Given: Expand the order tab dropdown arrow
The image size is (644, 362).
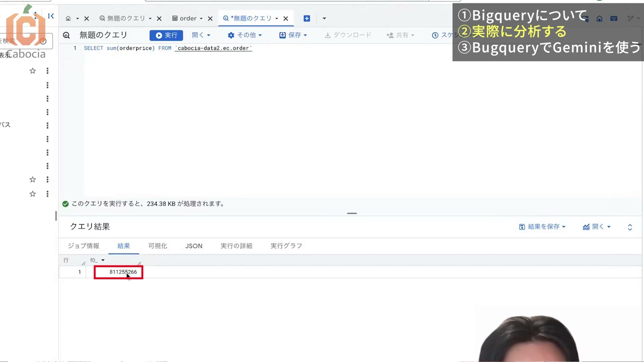Looking at the screenshot, I should 201,18.
